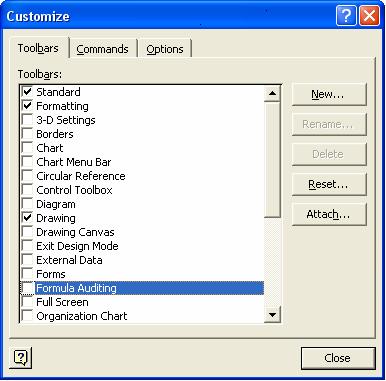
Task: Click the New... button
Action: [x=329, y=94]
